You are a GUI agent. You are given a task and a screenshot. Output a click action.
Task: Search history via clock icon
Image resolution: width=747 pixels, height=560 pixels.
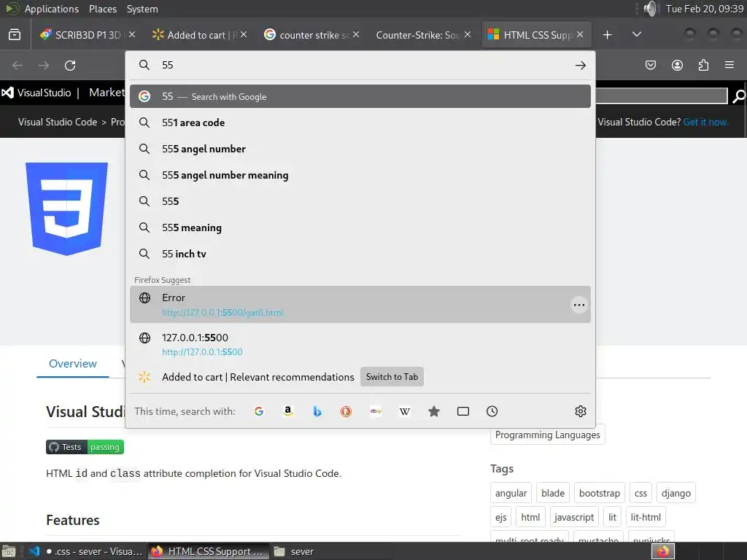click(x=492, y=411)
